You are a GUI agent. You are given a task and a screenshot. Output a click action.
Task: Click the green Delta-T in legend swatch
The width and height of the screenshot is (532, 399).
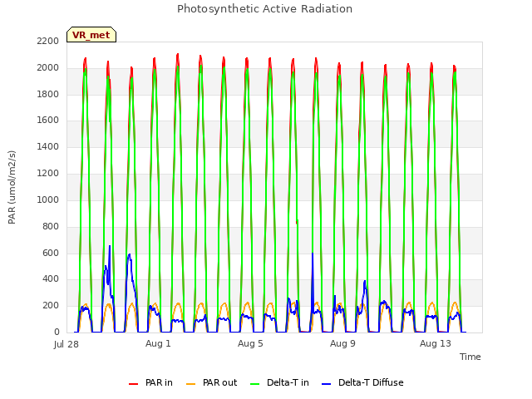255,384
